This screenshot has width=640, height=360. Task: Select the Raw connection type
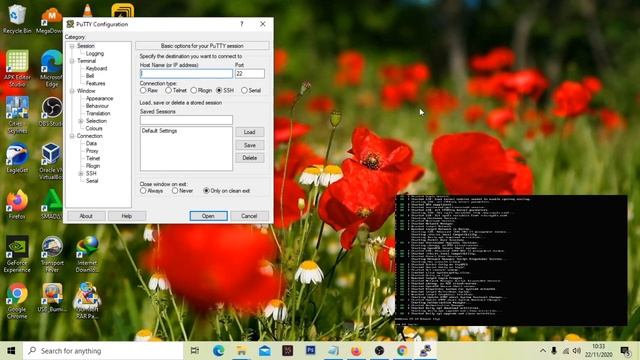point(149,90)
